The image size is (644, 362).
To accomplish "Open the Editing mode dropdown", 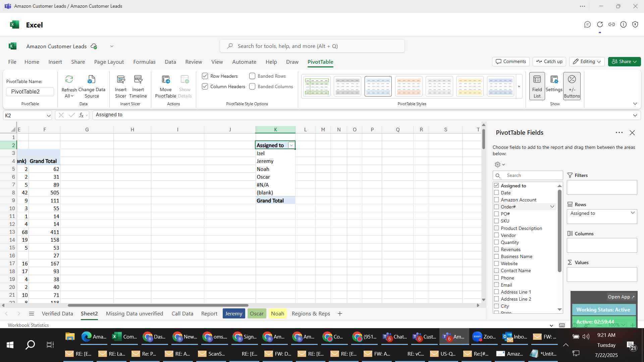I will [587, 62].
